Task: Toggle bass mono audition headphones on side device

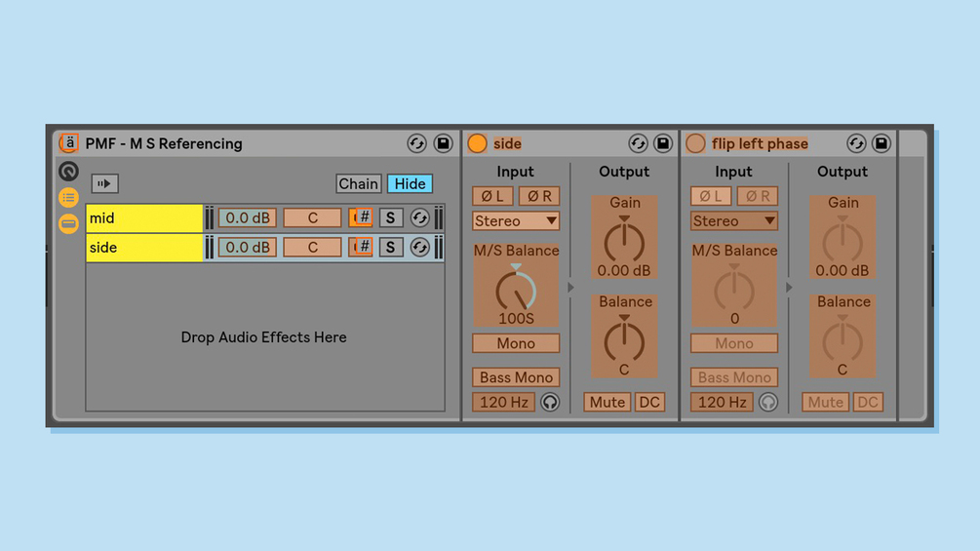Action: tap(550, 403)
